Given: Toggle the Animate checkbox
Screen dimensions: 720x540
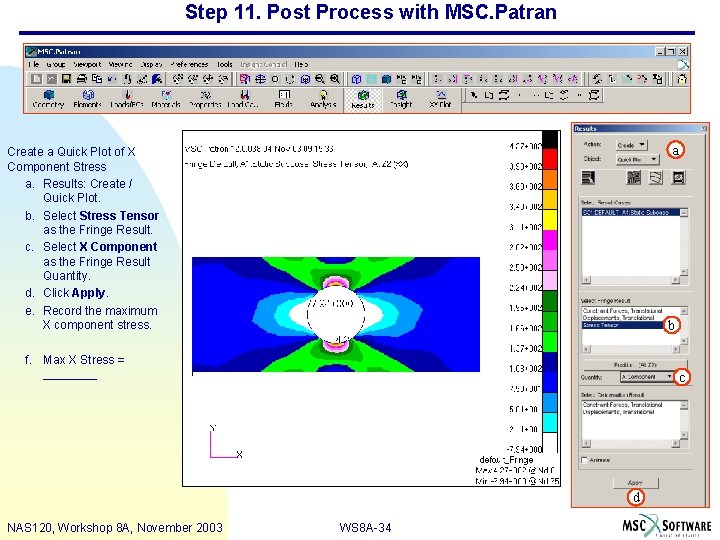Looking at the screenshot, I should pyautogui.click(x=585, y=460).
